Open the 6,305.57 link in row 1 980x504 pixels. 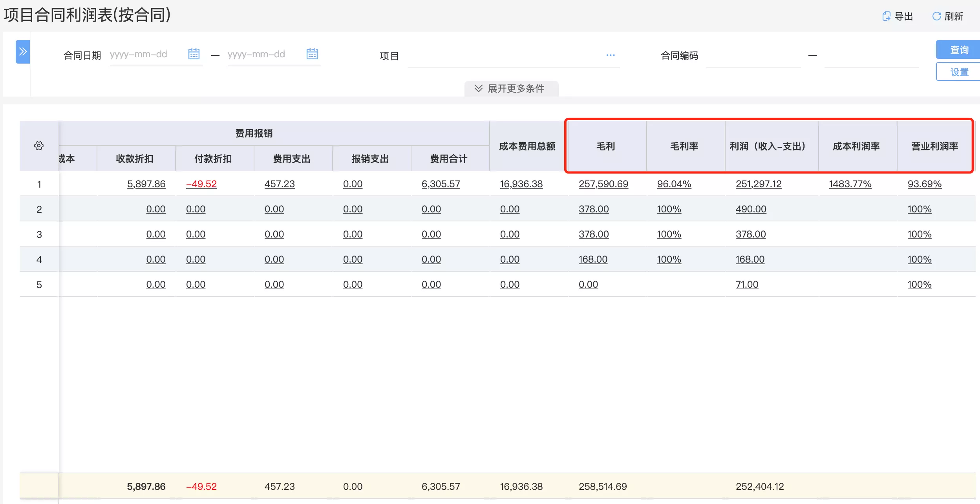441,184
